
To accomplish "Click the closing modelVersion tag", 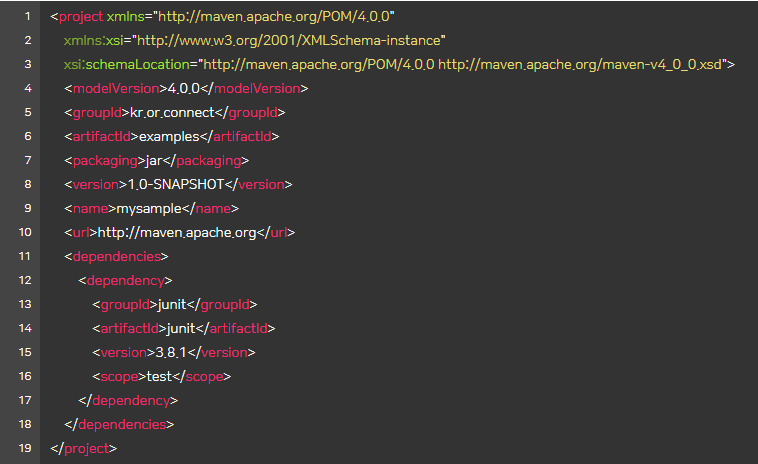I will click(x=254, y=88).
